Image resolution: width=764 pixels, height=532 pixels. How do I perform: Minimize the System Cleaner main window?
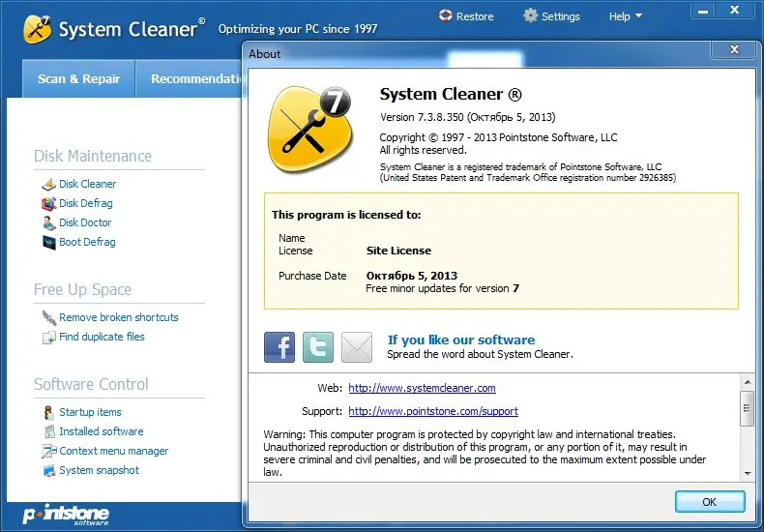coord(703,12)
